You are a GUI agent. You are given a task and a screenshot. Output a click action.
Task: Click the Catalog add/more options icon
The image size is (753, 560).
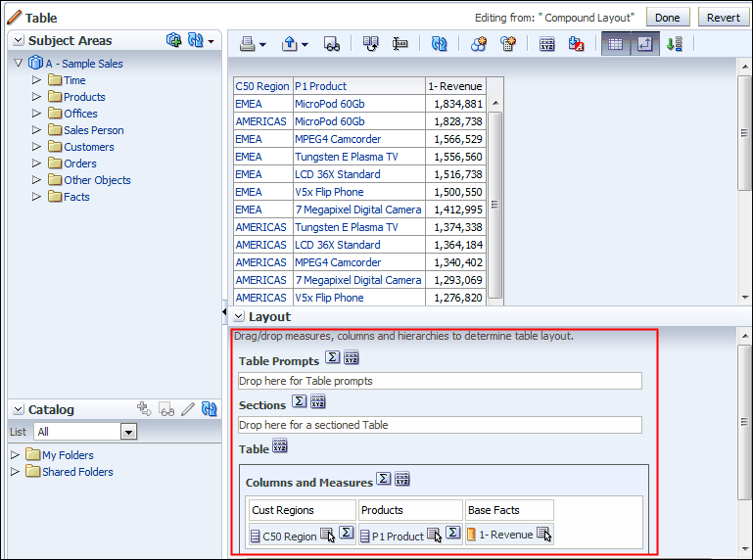pos(144,408)
